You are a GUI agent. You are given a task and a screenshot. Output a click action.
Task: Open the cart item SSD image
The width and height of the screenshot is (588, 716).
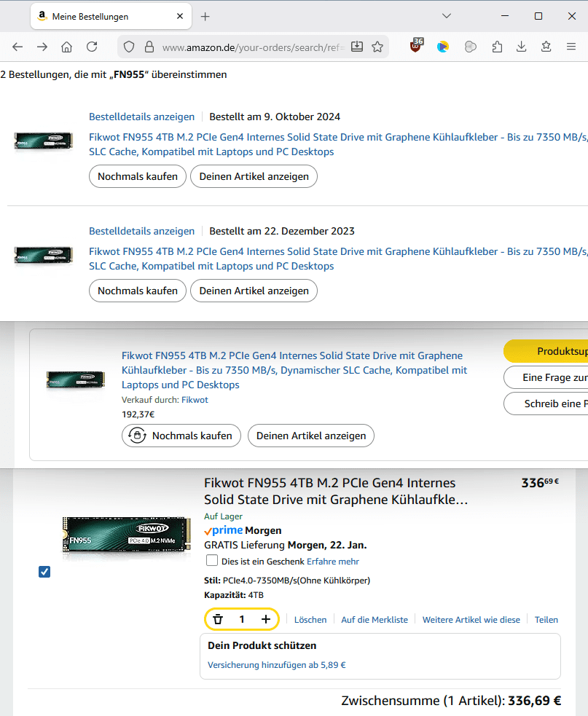point(127,535)
